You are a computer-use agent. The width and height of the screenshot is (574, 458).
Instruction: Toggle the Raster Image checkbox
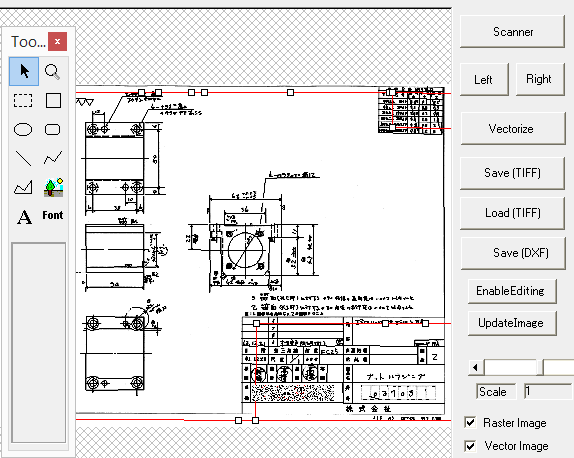(470, 422)
